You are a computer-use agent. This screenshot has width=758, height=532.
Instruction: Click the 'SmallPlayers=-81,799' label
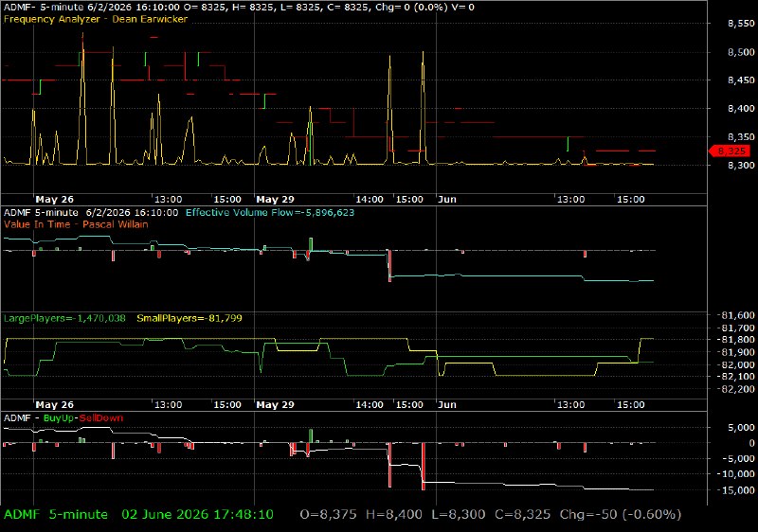pos(189,318)
